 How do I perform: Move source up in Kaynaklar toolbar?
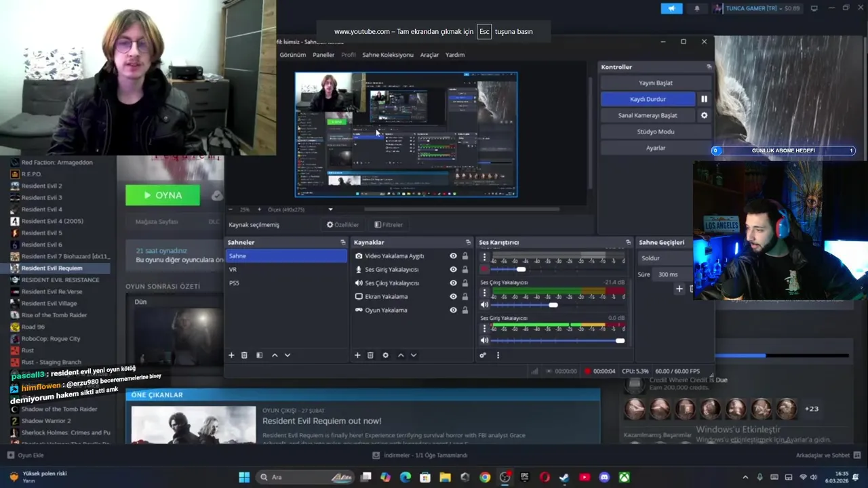401,355
